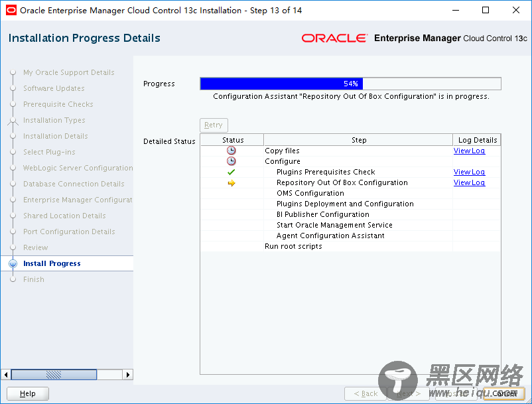The height and width of the screenshot is (404, 532).
Task: Click the clock status icon for Configure
Action: click(232, 161)
